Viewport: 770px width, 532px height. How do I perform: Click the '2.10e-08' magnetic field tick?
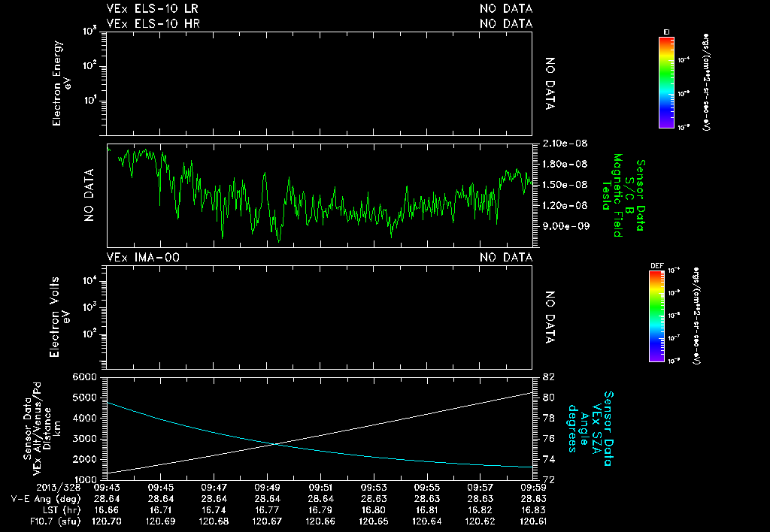pyautogui.click(x=565, y=144)
